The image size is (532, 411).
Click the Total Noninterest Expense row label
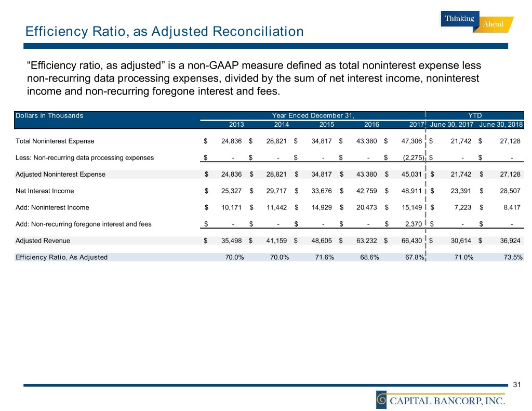[x=55, y=141]
